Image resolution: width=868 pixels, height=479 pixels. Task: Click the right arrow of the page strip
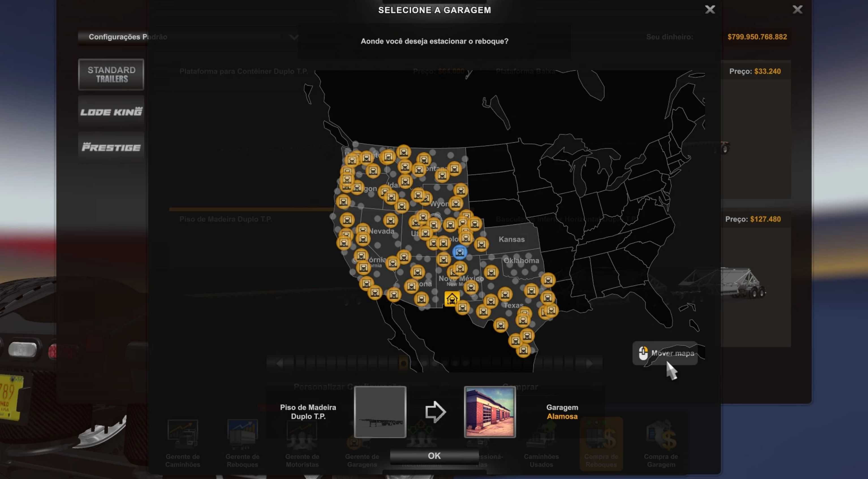tap(589, 363)
